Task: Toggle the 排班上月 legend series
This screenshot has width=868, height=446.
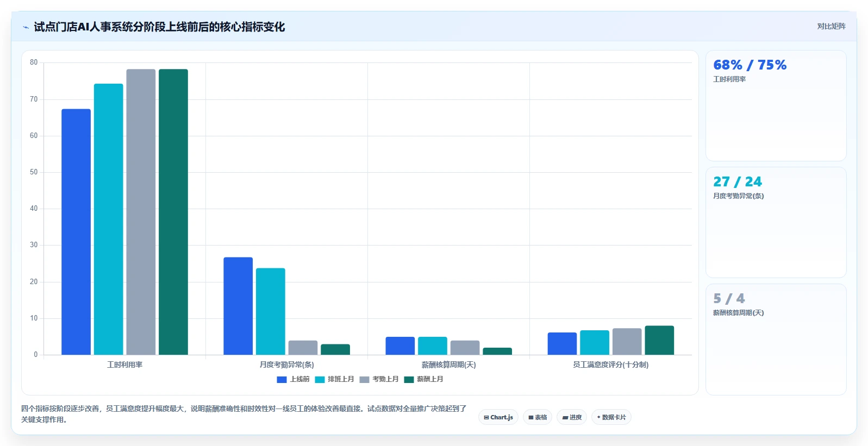Action: point(334,379)
